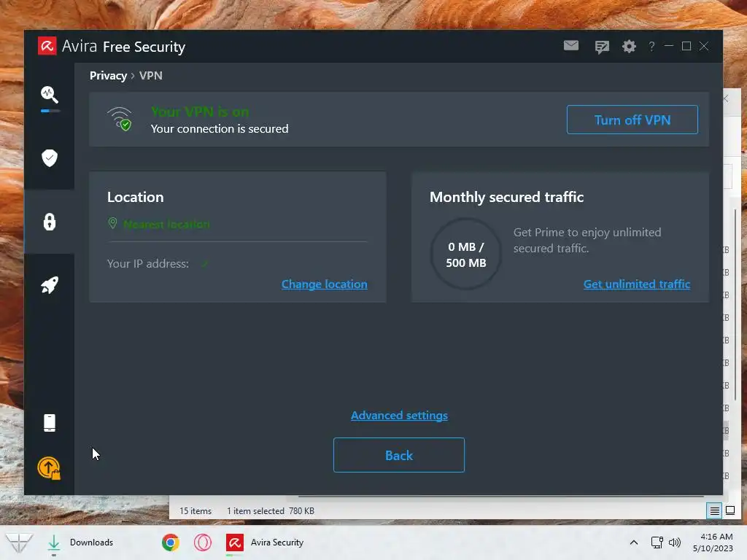The height and width of the screenshot is (560, 747).
Task: Open the Status scan sidebar icon
Action: click(50, 95)
